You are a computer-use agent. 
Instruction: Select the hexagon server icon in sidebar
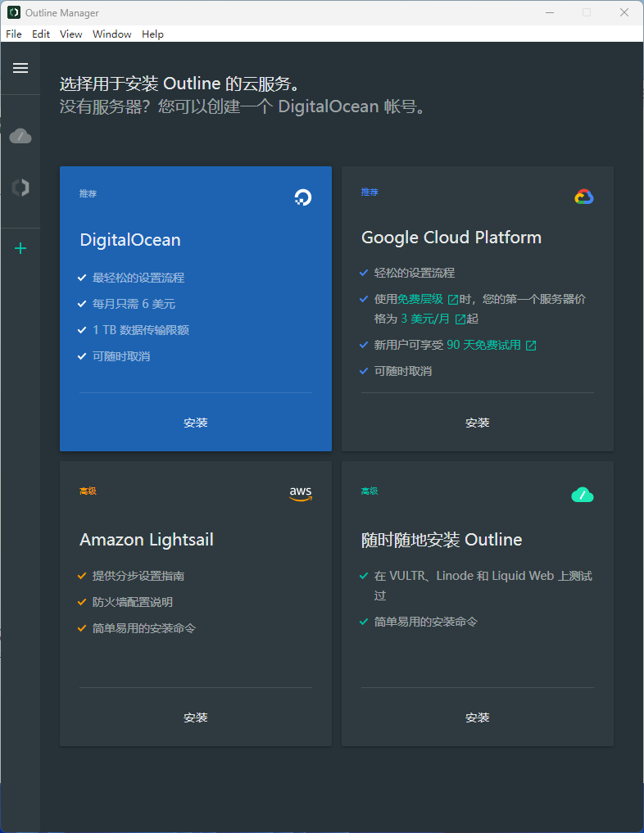tap(20, 188)
